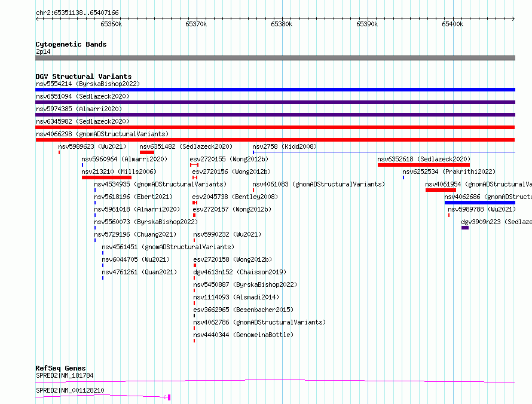Screen dimensions: 532x404
Task: Click the 65400k ruler position label
Action: point(452,24)
